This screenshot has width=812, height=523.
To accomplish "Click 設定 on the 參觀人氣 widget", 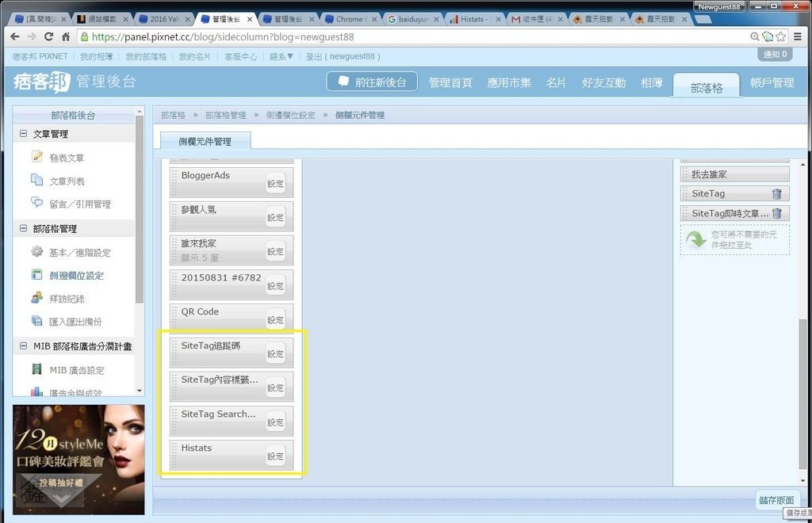I will tap(275, 218).
